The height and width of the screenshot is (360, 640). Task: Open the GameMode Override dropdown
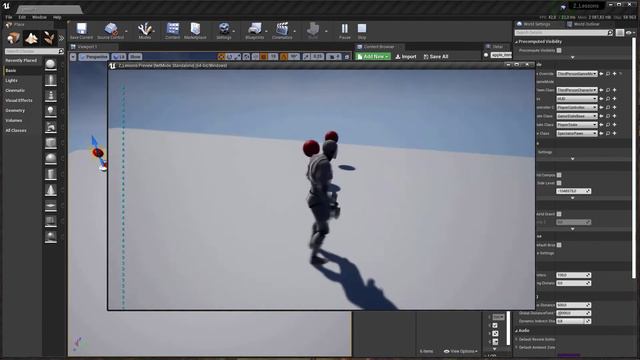coord(577,74)
